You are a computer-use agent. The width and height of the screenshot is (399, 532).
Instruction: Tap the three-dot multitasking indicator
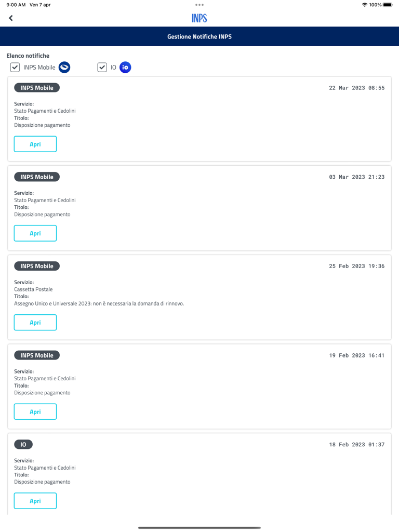point(199,5)
